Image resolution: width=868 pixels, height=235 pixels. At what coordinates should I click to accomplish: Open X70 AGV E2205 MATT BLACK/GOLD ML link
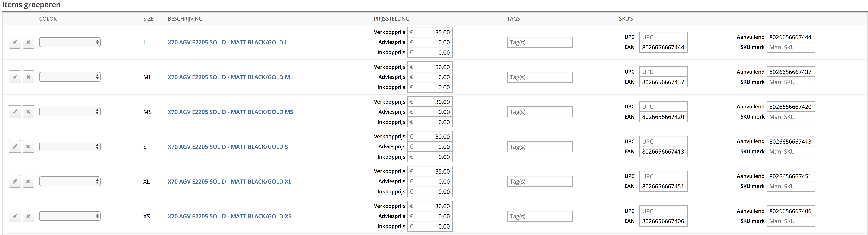pyautogui.click(x=230, y=77)
